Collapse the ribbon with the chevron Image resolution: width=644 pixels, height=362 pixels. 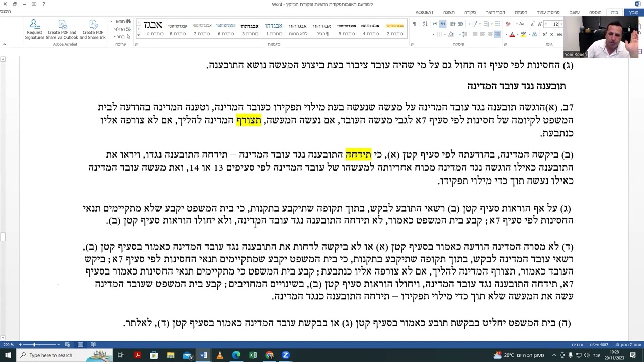tap(5, 44)
